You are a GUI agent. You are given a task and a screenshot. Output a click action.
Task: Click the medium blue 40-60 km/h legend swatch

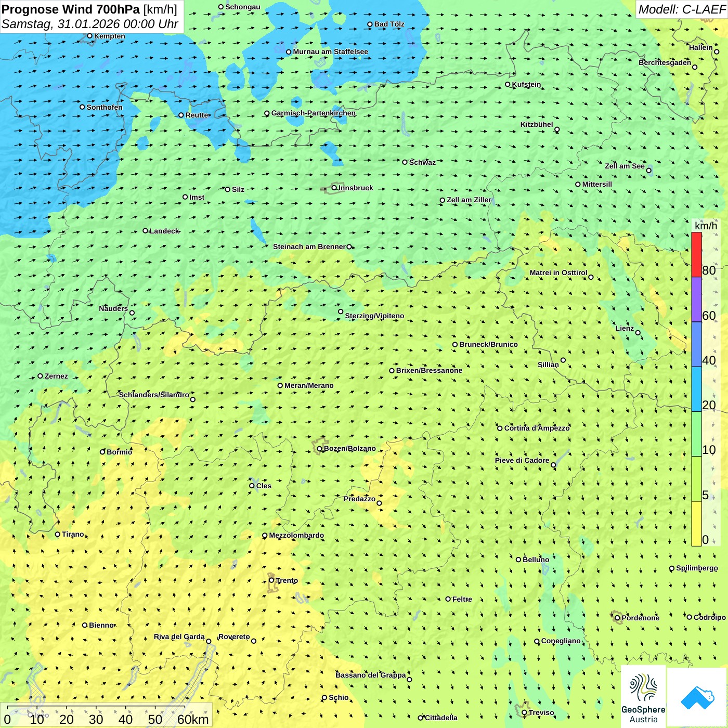(x=696, y=345)
